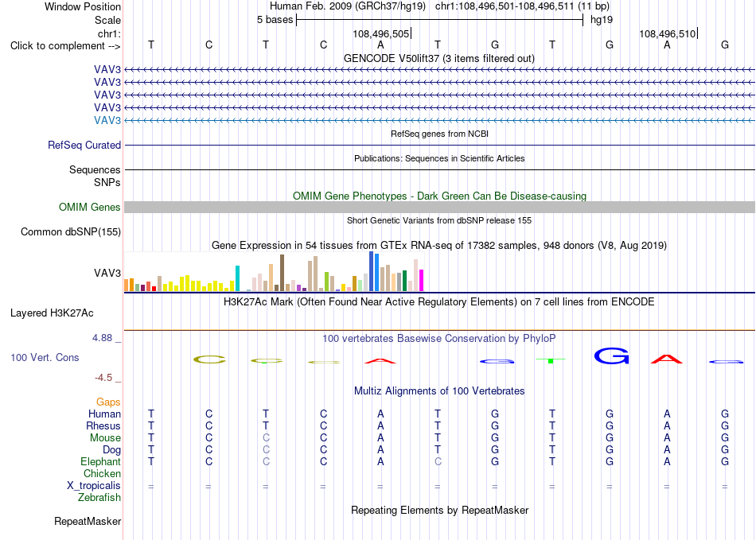Select the 'X_tropicalis' species label
This screenshot has width=756, height=540.
pyautogui.click(x=94, y=486)
